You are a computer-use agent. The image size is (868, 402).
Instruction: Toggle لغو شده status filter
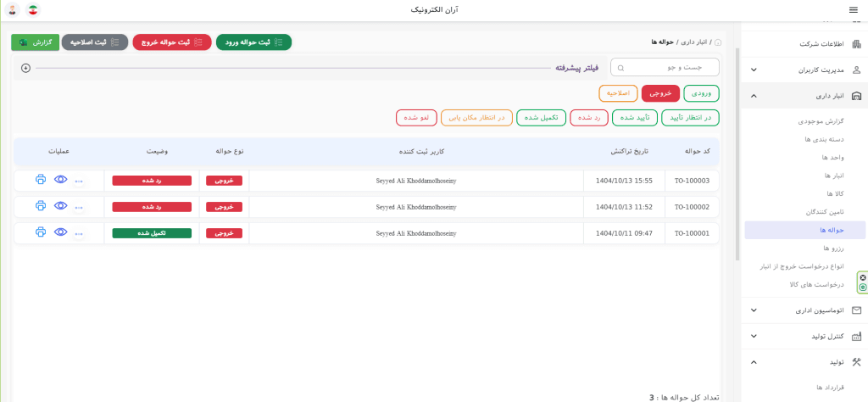coord(416,118)
